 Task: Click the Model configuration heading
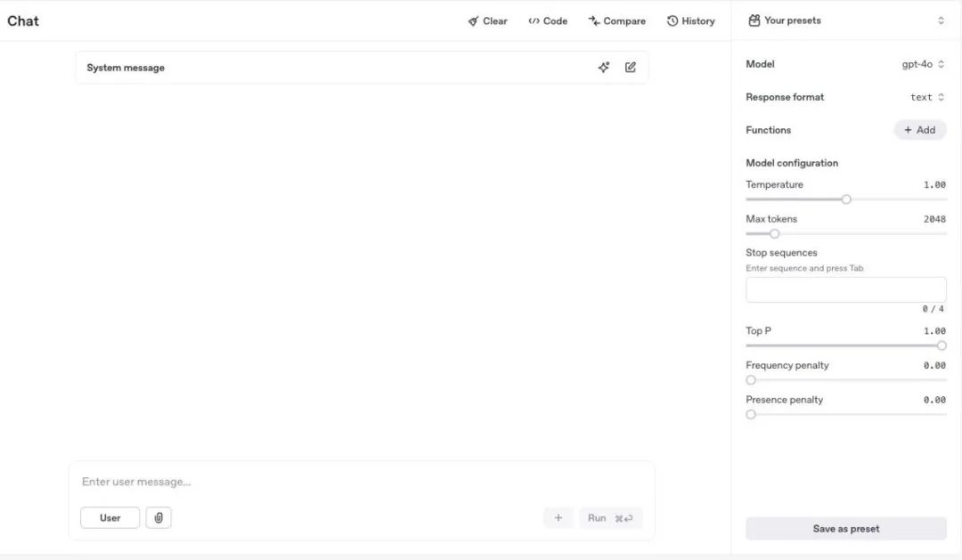[792, 163]
